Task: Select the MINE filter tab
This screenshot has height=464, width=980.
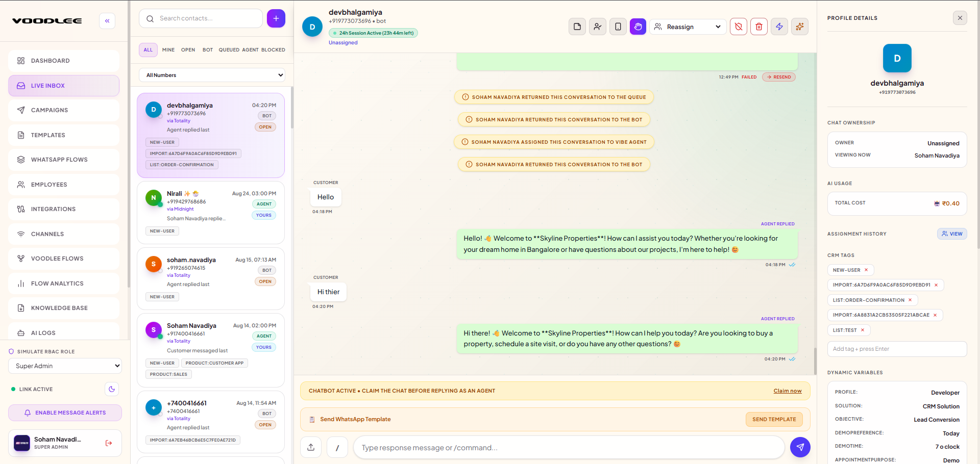Action: (x=168, y=50)
